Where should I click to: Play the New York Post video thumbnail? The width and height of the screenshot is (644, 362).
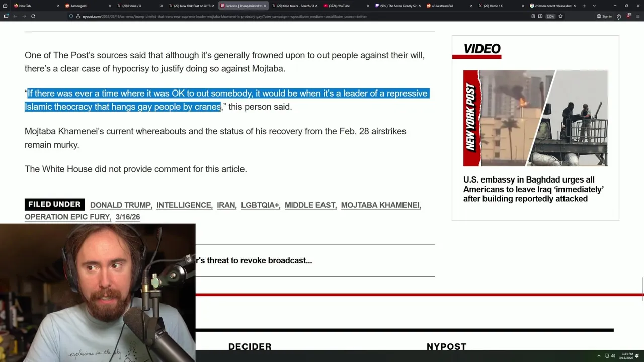pos(535,118)
